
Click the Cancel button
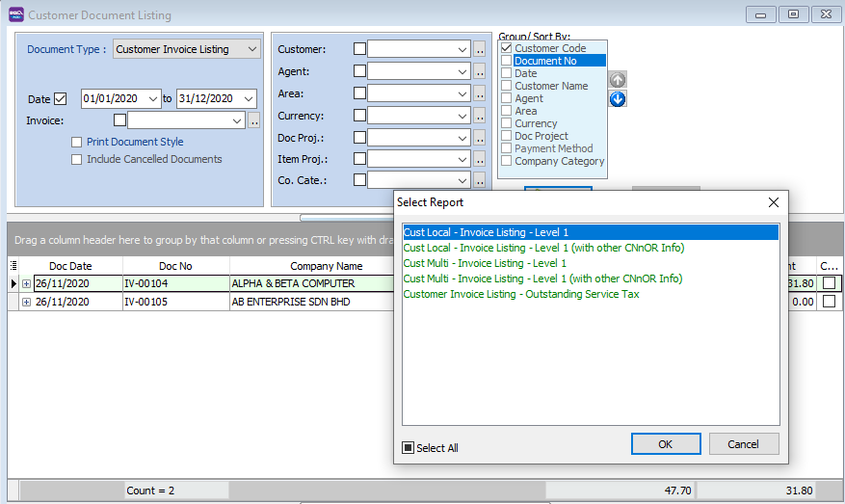point(743,444)
